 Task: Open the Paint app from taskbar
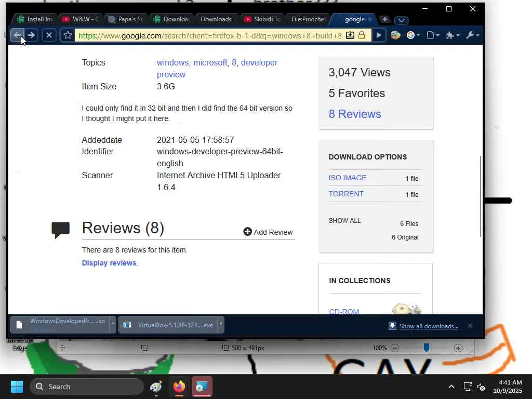pyautogui.click(x=156, y=387)
